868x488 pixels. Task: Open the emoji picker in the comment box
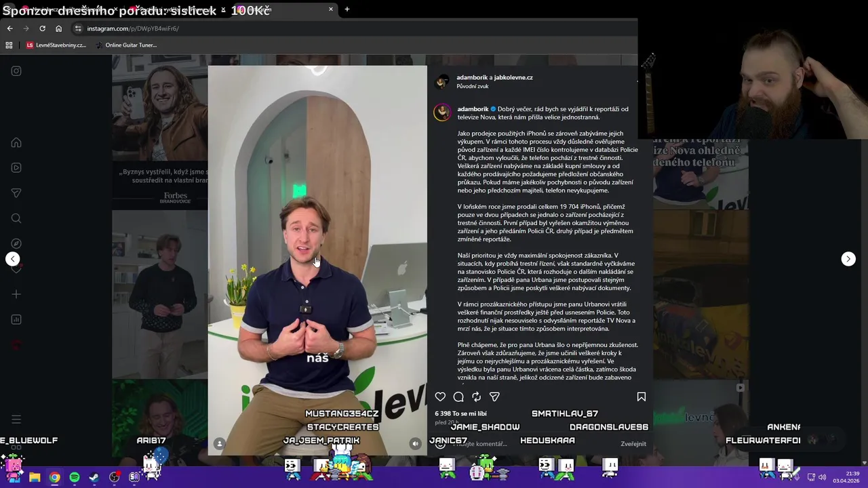[440, 444]
